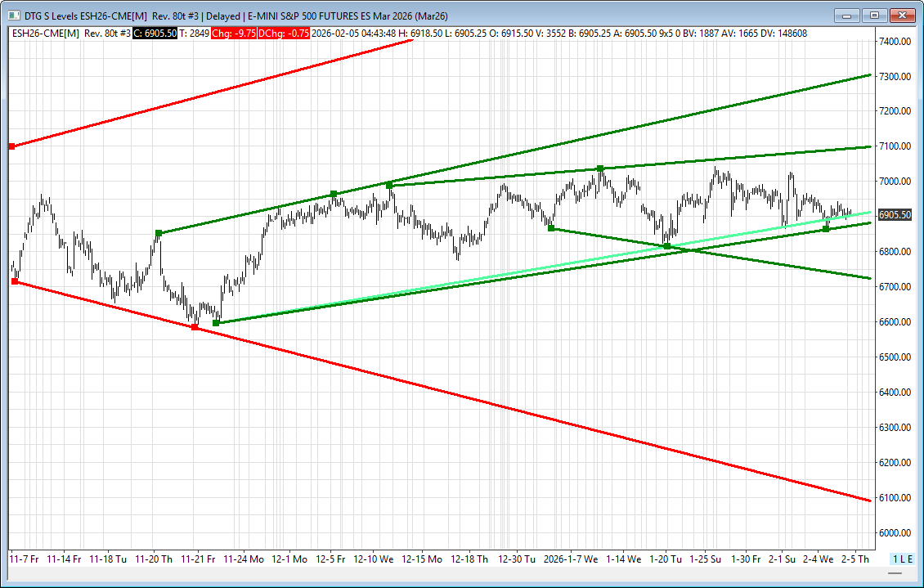Click the 11-7 Fr date on time axis

[23, 559]
